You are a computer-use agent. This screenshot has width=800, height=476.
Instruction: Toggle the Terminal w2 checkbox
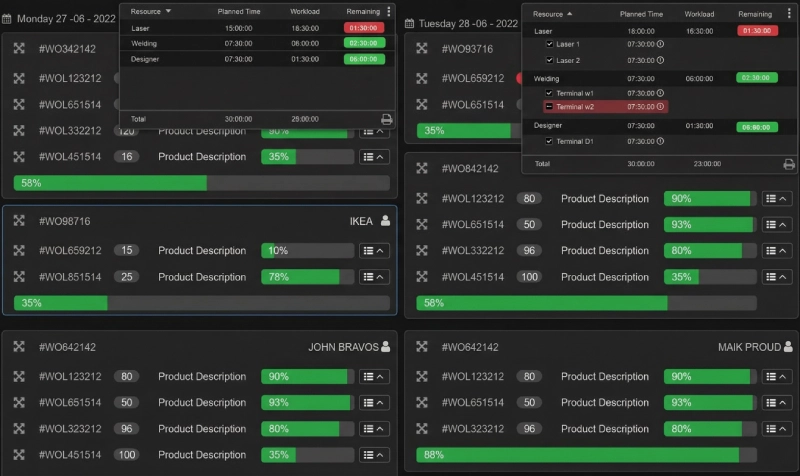click(549, 107)
